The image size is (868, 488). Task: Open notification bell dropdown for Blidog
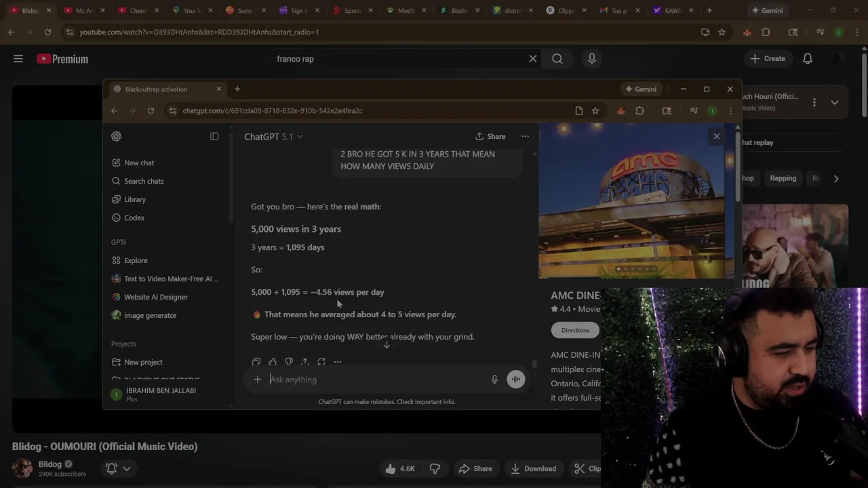point(118,468)
